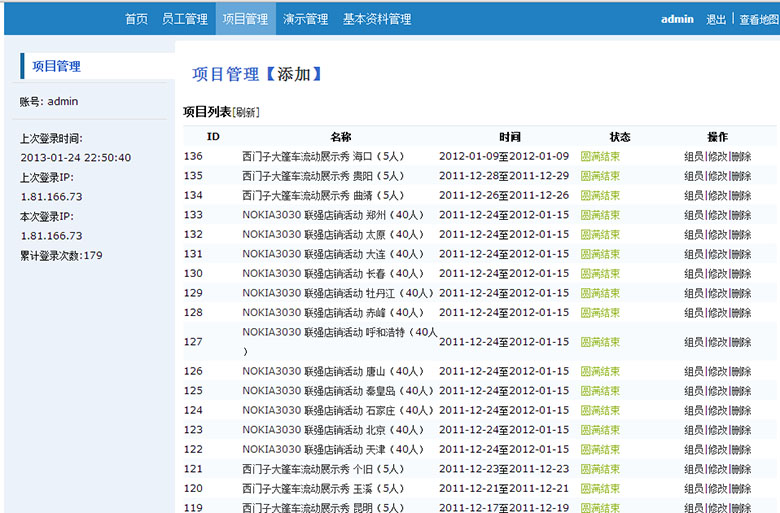Refresh the project list via [刷新]
This screenshot has width=780, height=513.
point(246,112)
